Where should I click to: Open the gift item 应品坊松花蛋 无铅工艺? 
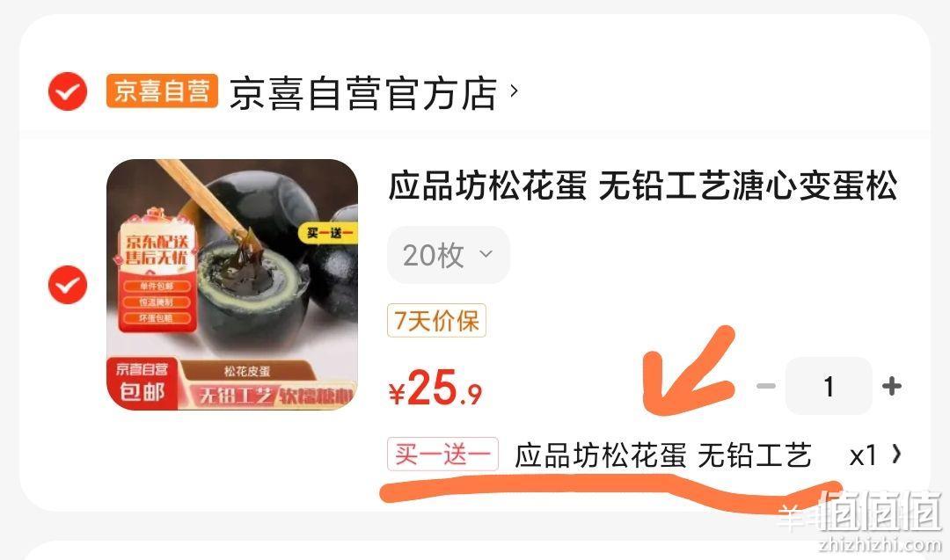[x=663, y=455]
